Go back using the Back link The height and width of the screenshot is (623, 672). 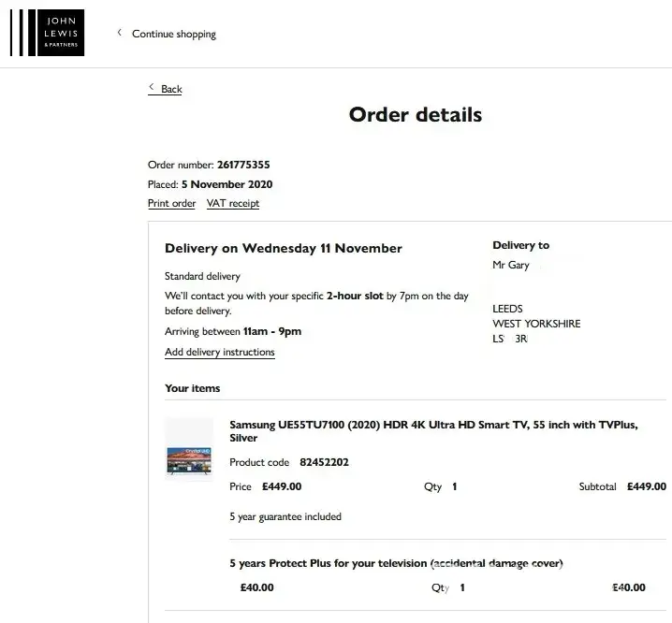pos(171,89)
